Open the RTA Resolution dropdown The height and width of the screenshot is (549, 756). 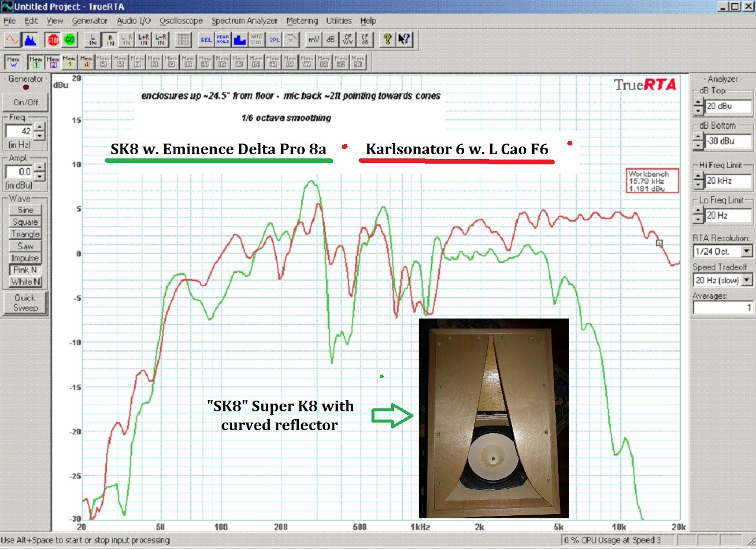pos(747,252)
